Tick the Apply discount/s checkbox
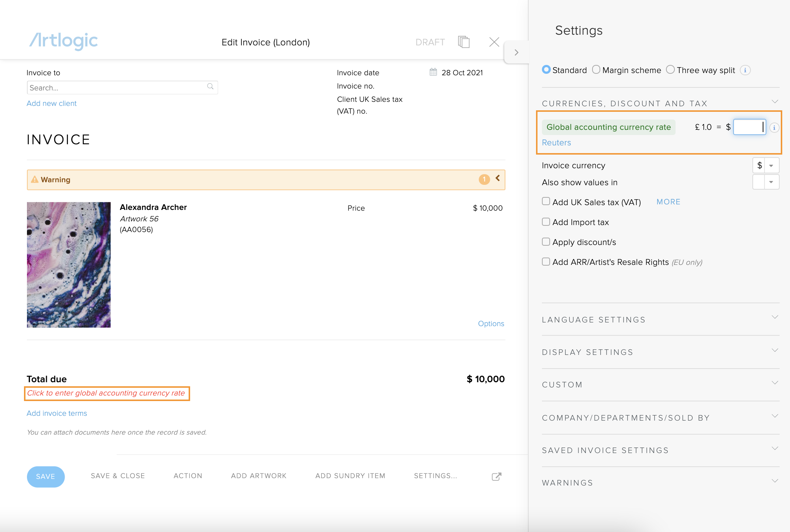The height and width of the screenshot is (532, 790). click(x=546, y=241)
